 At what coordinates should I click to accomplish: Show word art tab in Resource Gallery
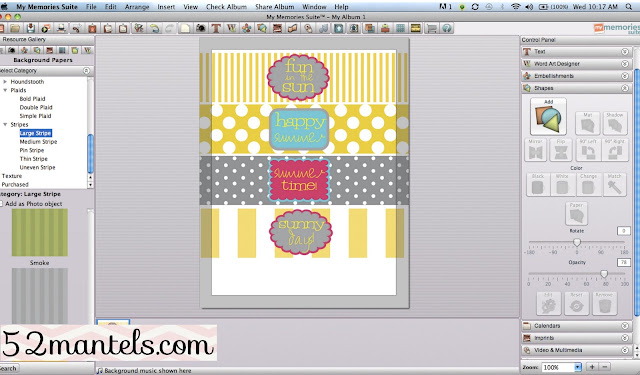coord(87,50)
